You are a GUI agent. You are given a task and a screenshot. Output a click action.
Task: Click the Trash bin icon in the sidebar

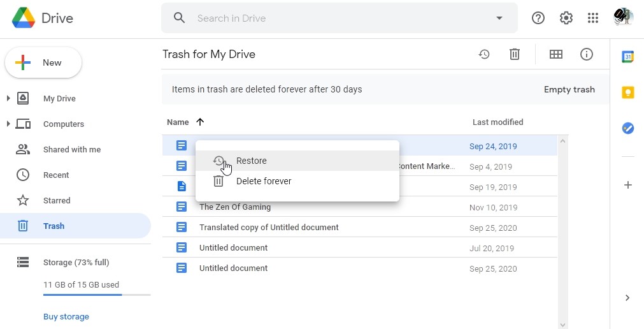(x=23, y=226)
